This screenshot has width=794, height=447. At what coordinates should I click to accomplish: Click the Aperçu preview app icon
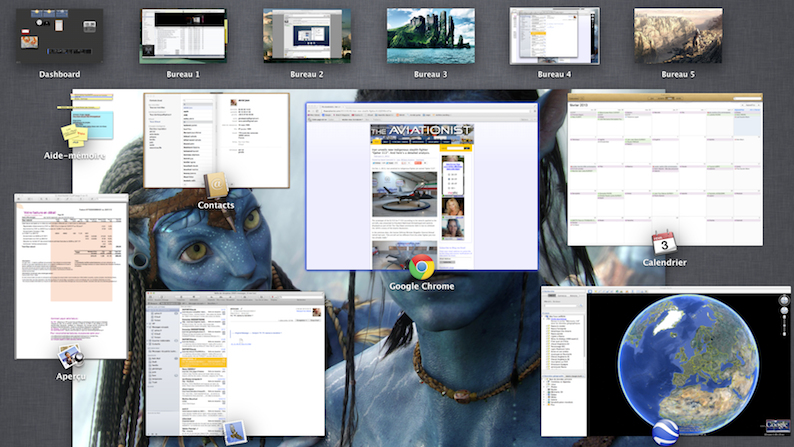(x=70, y=356)
